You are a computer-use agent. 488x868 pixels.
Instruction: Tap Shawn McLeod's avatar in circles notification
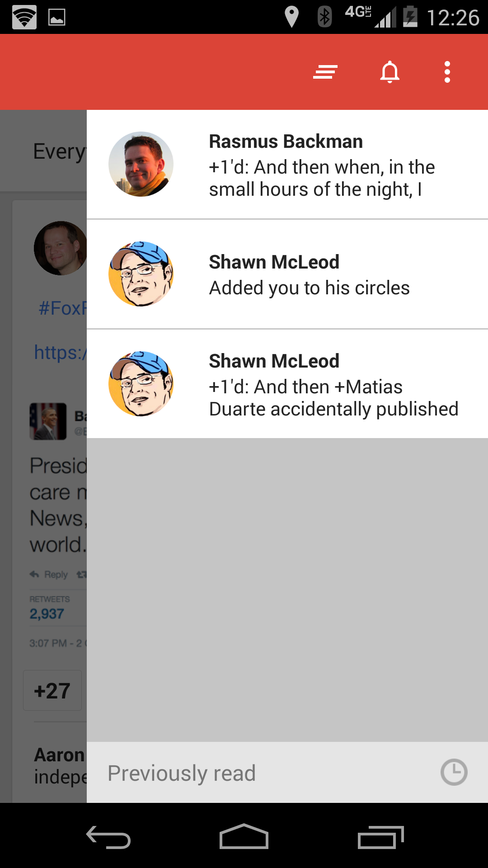click(141, 274)
